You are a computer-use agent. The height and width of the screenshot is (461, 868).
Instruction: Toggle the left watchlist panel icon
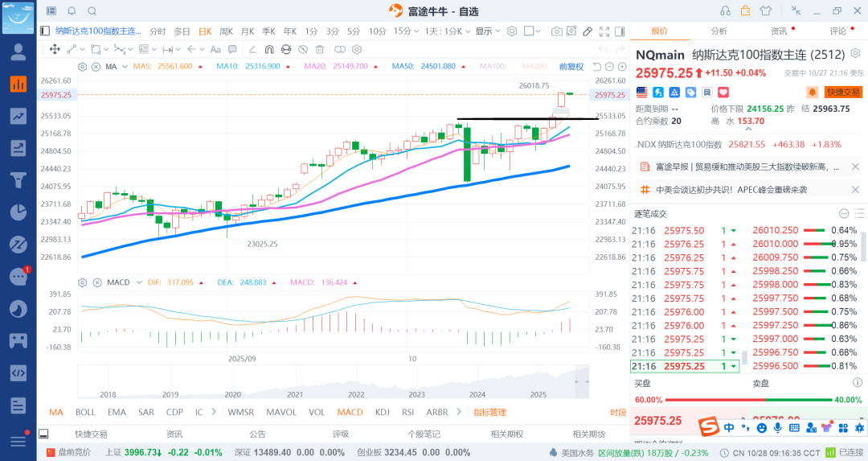click(45, 31)
